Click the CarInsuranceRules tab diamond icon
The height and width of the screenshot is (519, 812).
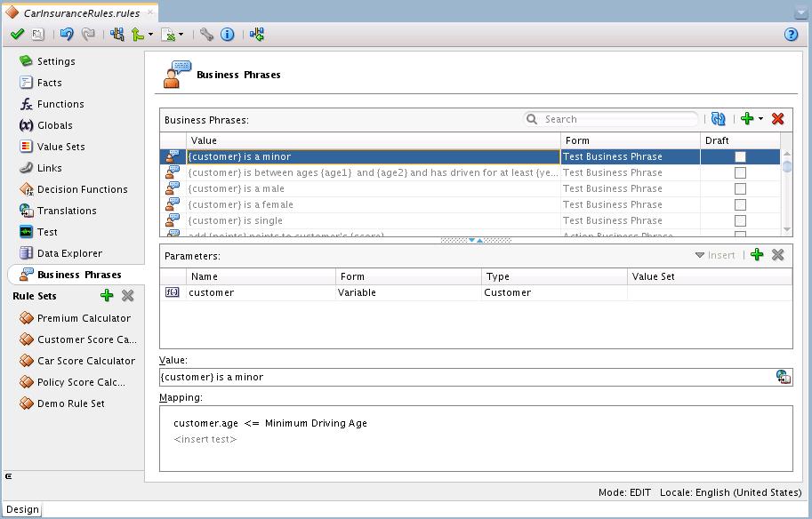pyautogui.click(x=12, y=12)
